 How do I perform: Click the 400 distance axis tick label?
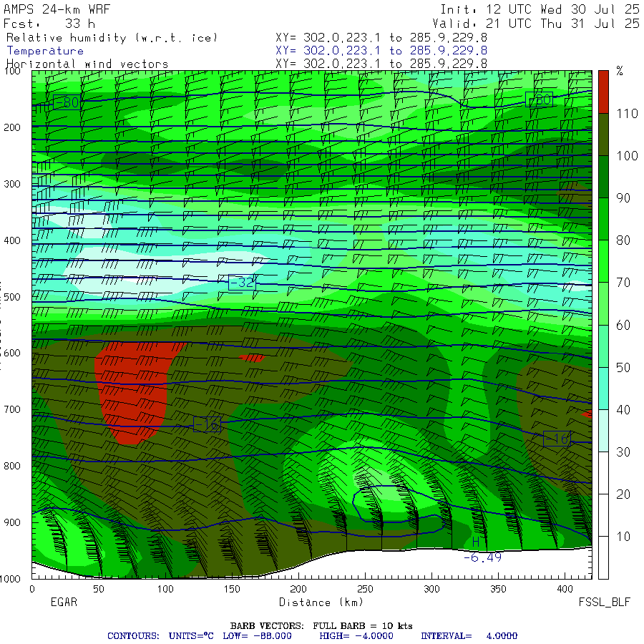click(565, 589)
